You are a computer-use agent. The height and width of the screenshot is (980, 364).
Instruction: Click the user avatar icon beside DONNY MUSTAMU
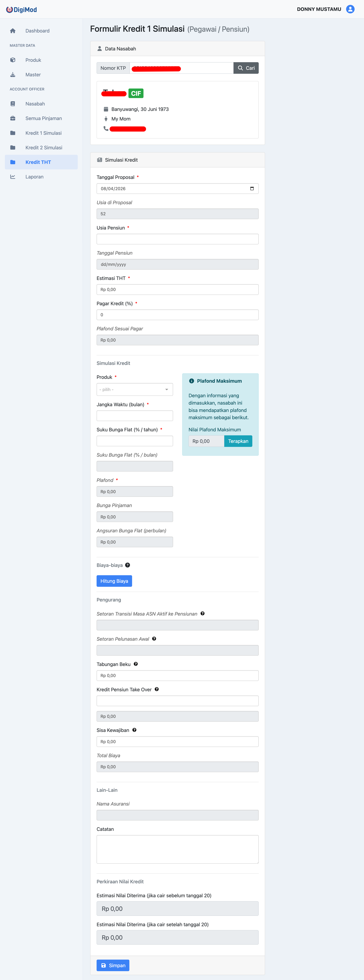pos(350,9)
